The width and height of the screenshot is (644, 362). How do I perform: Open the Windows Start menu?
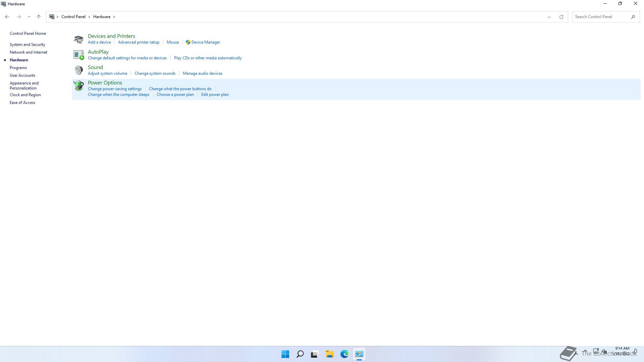(x=285, y=354)
